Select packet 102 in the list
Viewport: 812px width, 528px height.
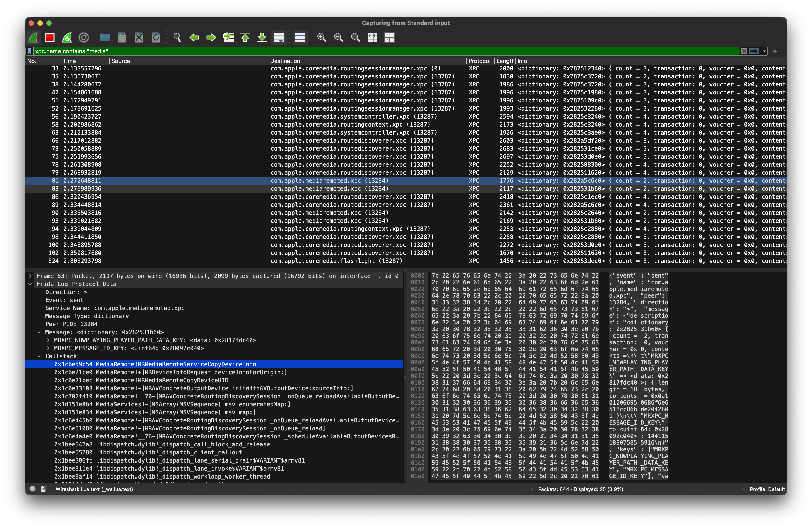(x=406, y=253)
